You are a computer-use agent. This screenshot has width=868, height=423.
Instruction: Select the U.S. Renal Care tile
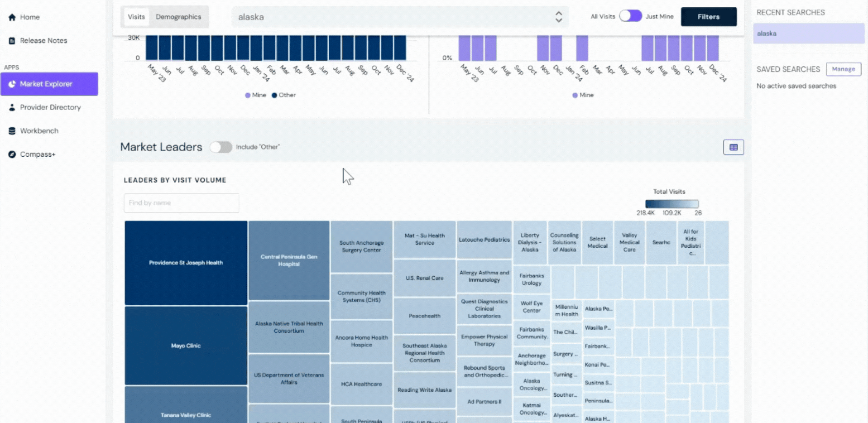click(424, 278)
